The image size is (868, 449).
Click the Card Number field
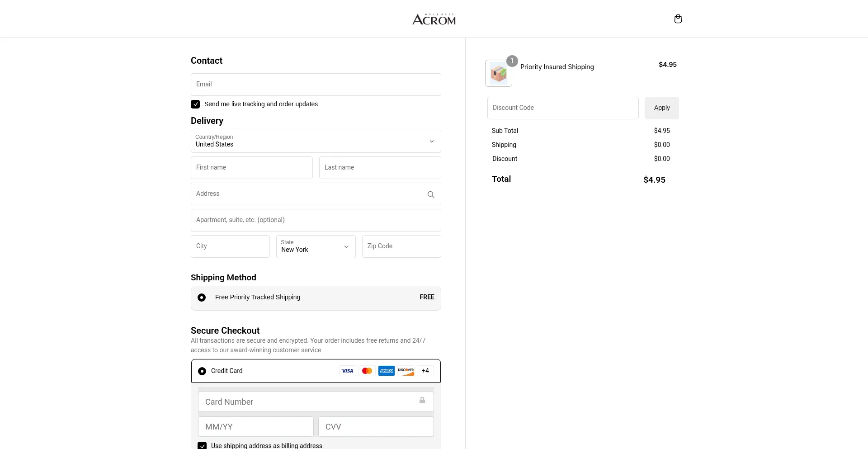pos(316,402)
